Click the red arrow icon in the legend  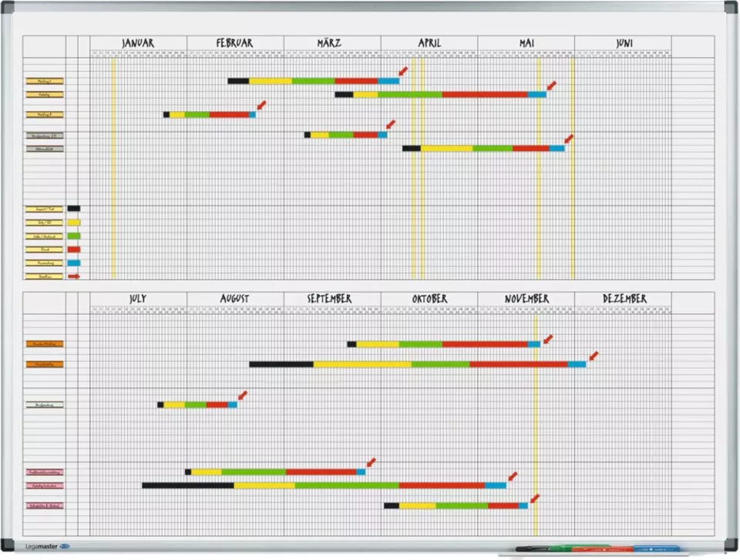click(x=74, y=276)
